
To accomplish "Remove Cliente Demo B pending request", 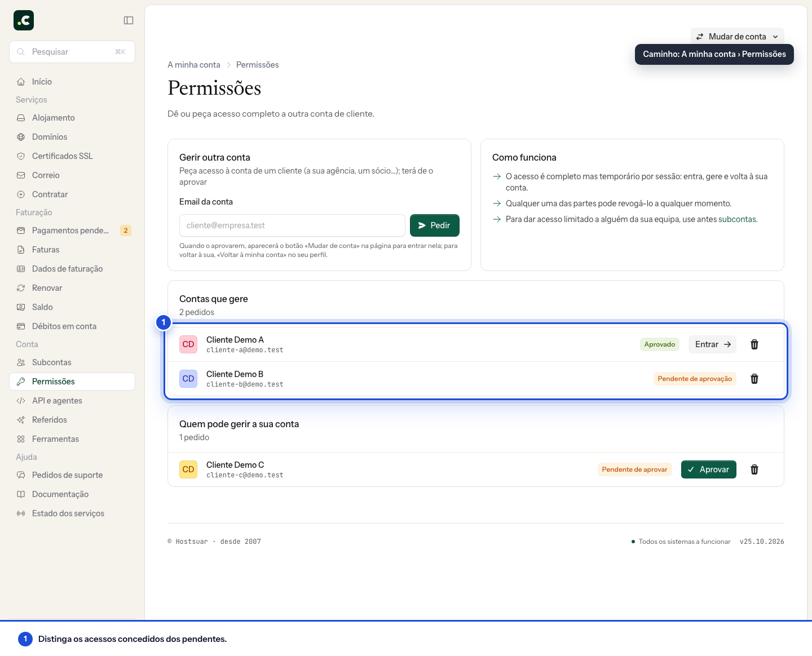I will (x=754, y=379).
